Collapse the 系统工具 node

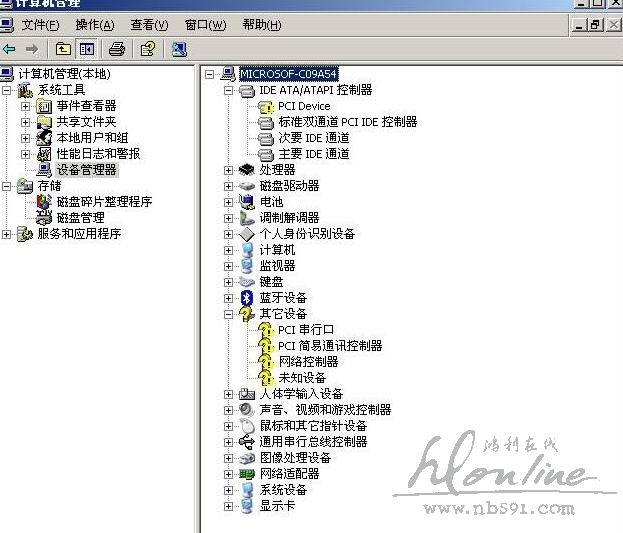click(6, 90)
